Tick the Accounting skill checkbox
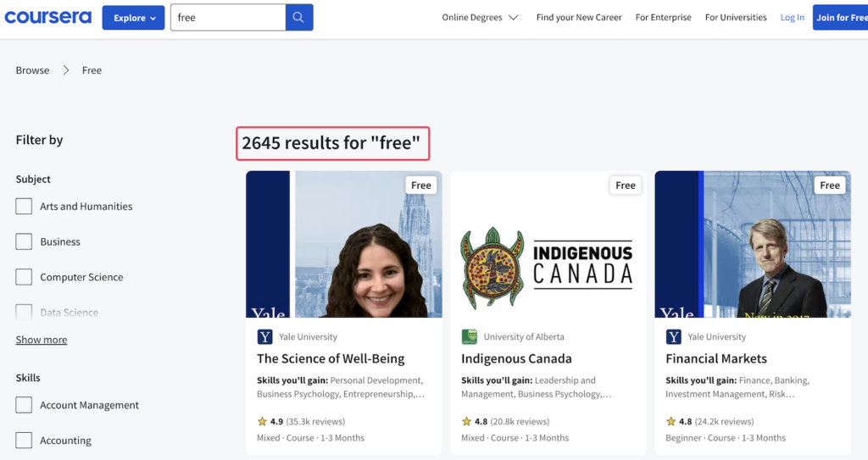 [24, 441]
